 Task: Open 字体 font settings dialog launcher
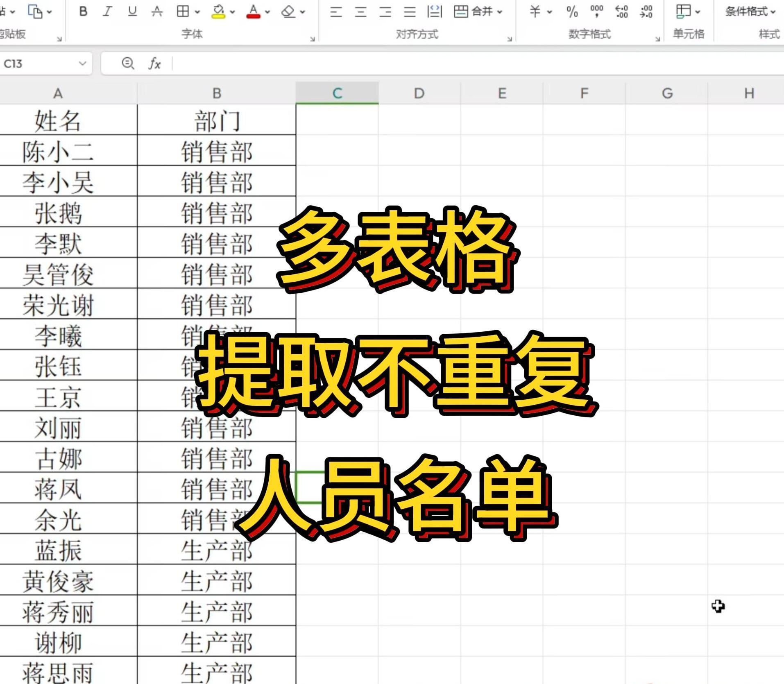coord(313,39)
